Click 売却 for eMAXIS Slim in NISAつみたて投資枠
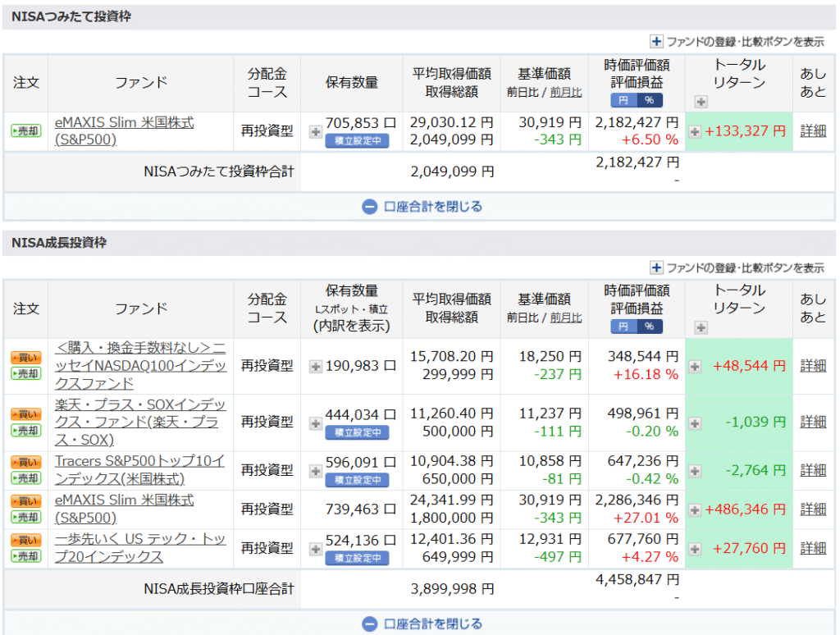The height and width of the screenshot is (635, 840). 26,130
